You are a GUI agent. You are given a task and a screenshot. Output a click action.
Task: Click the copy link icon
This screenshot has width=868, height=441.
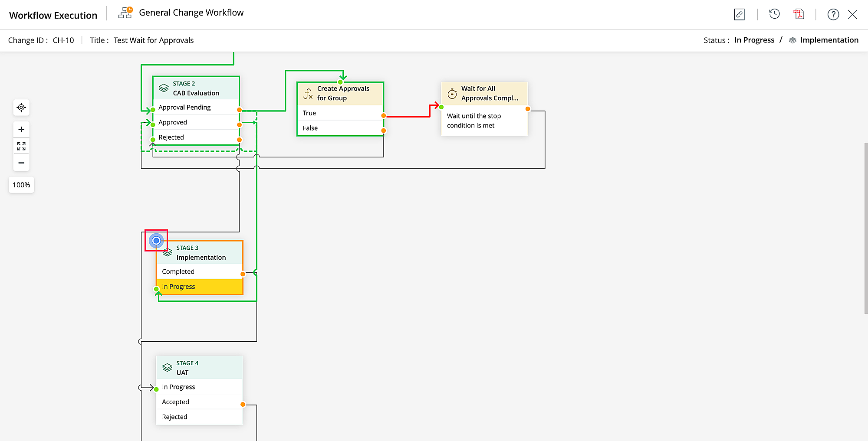click(x=739, y=15)
